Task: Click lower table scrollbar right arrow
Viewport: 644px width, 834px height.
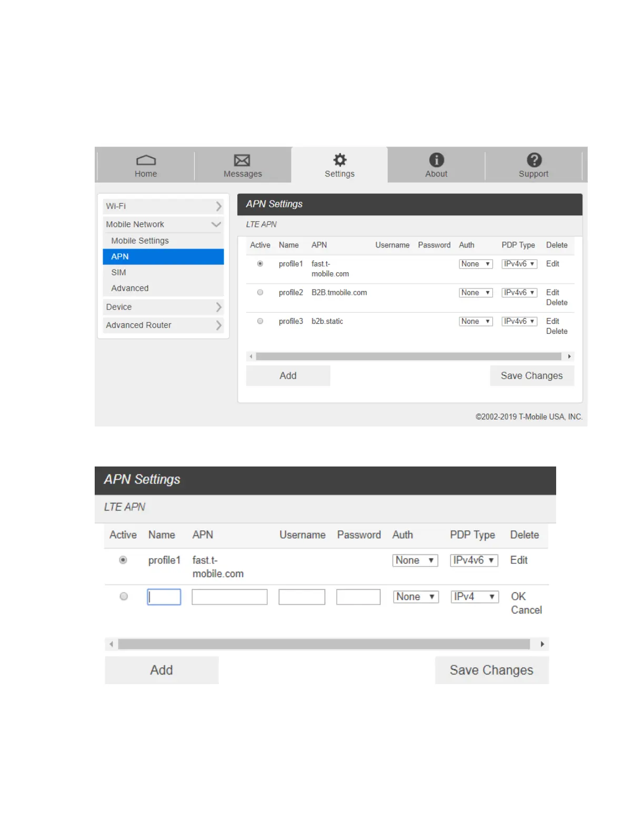Action: (x=542, y=644)
